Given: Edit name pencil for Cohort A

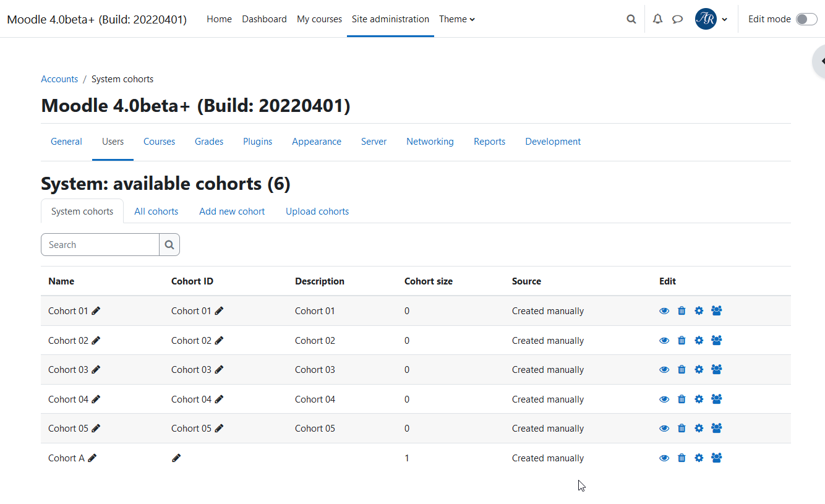Looking at the screenshot, I should 92,458.
